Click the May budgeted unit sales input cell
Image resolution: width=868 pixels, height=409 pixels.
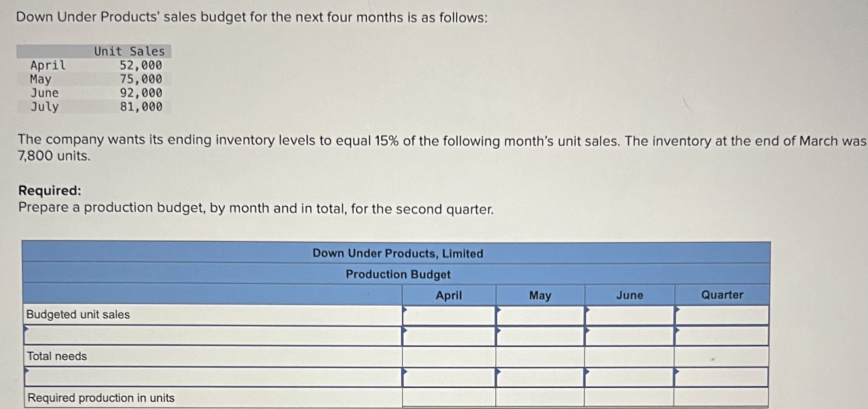[540, 315]
